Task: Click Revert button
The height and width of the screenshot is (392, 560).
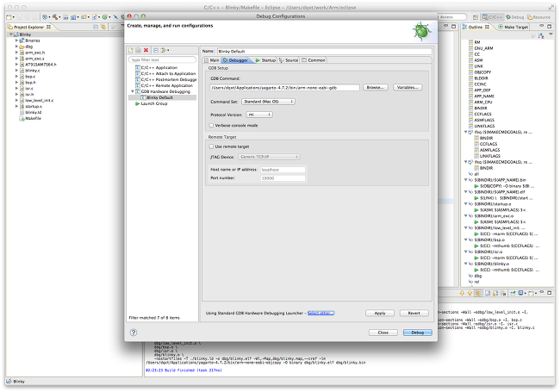Action: pyautogui.click(x=414, y=313)
